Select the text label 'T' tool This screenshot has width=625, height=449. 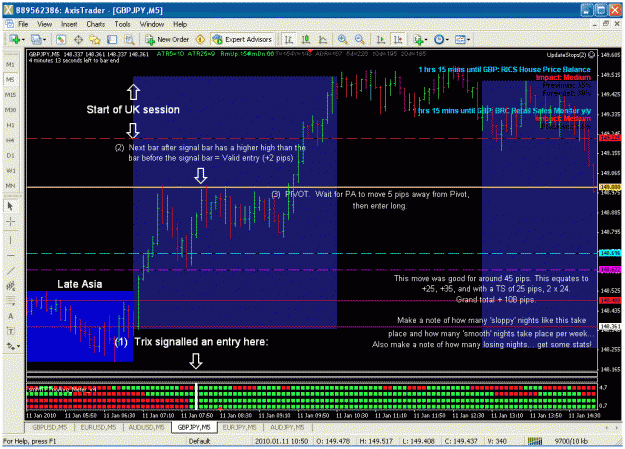point(10,331)
